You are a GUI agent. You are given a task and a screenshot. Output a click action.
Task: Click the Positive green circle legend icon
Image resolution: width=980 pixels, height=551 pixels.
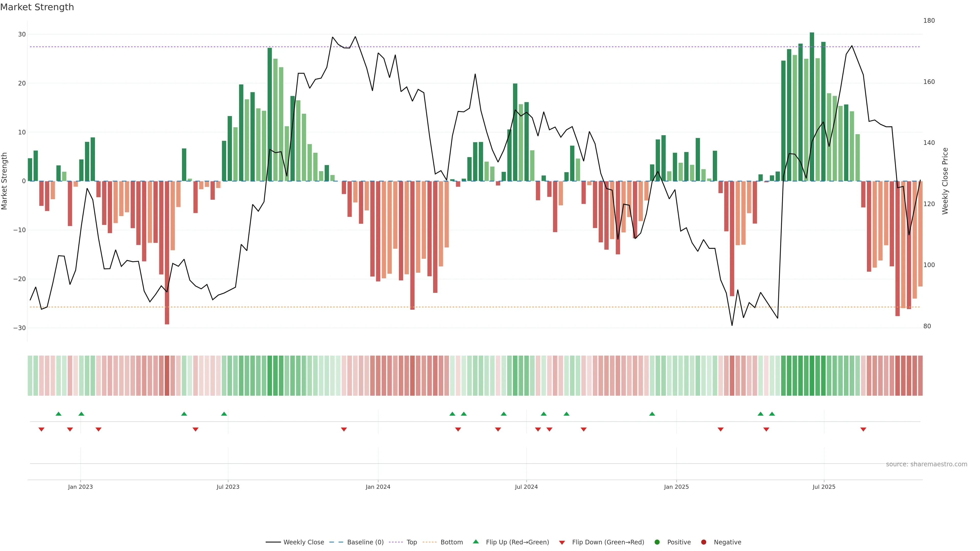(657, 542)
